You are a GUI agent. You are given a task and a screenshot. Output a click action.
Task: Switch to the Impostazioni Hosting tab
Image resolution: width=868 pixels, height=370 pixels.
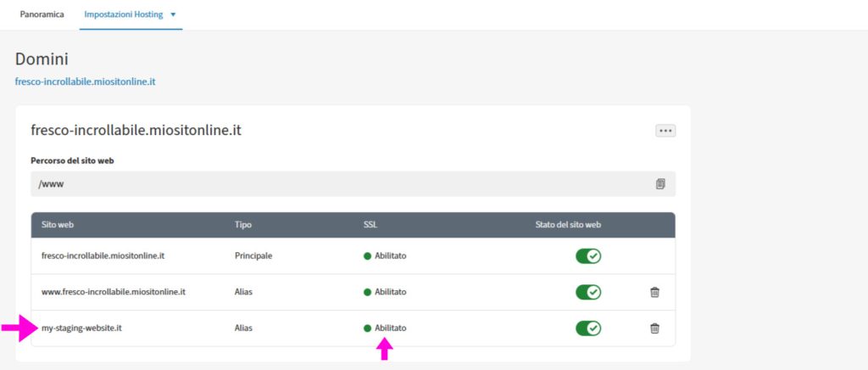[x=125, y=14]
